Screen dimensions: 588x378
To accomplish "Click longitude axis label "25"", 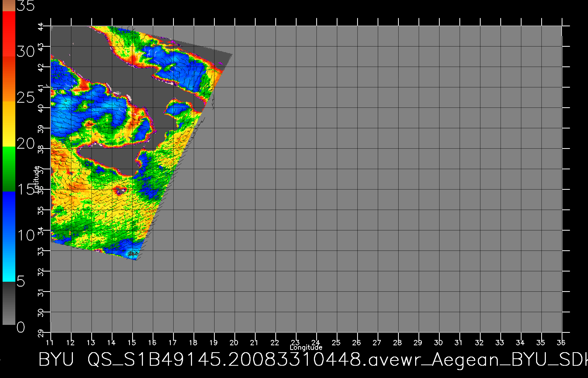I will tap(336, 342).
